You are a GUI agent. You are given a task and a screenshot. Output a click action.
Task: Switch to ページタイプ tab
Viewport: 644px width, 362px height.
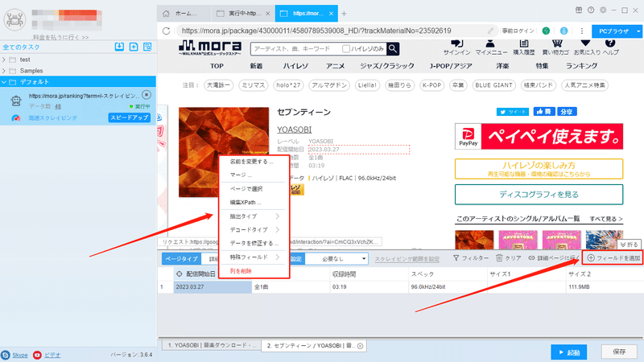click(x=182, y=258)
